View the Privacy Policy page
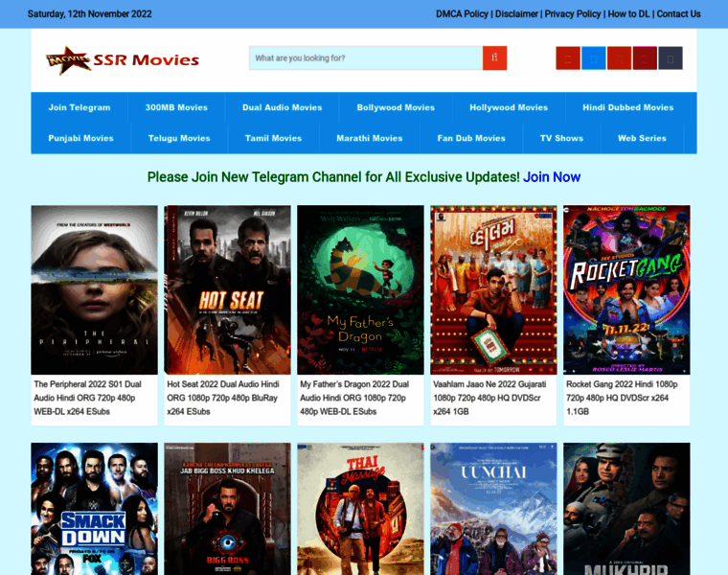Image resolution: width=728 pixels, height=575 pixels. (573, 14)
